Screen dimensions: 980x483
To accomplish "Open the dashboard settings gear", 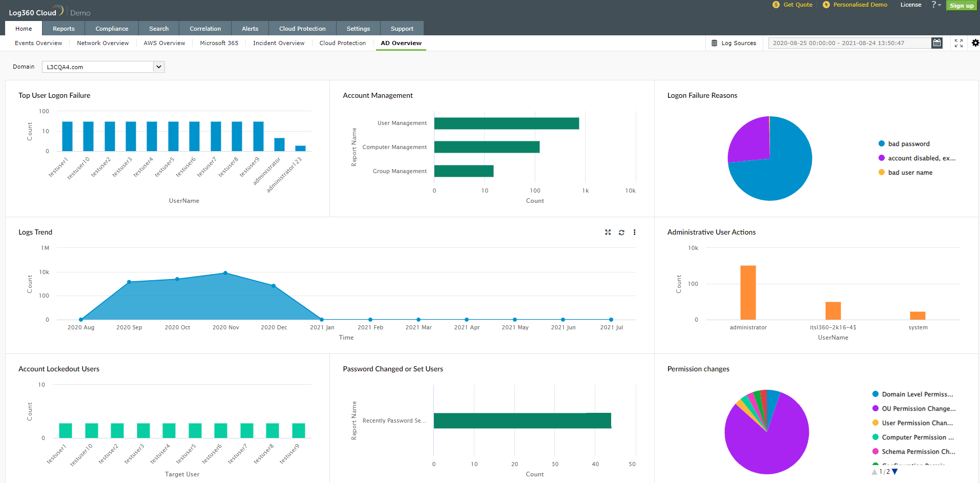I will coord(975,43).
